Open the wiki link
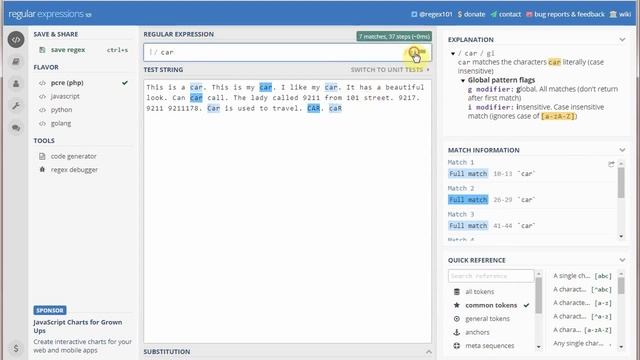The width and height of the screenshot is (640, 360). click(x=620, y=14)
